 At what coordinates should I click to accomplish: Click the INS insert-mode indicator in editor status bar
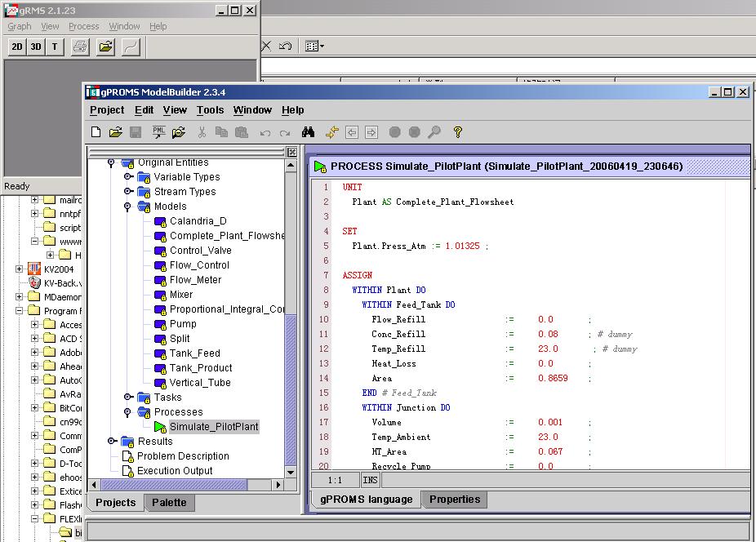(x=371, y=480)
